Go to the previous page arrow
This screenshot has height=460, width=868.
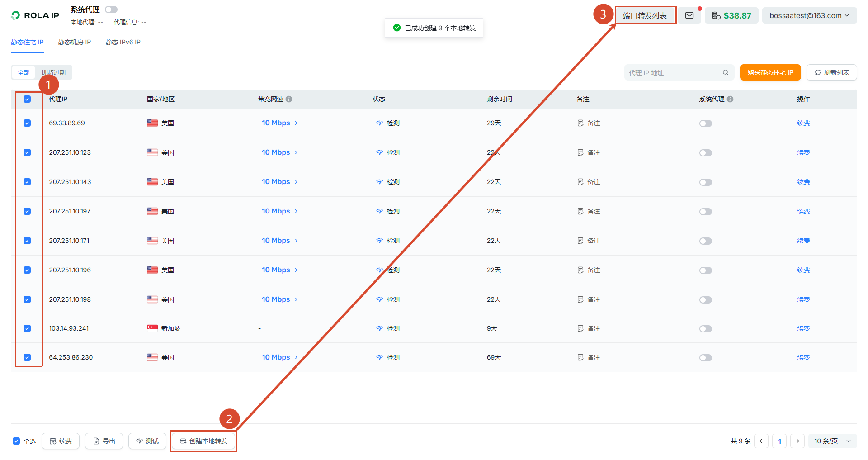(761, 441)
